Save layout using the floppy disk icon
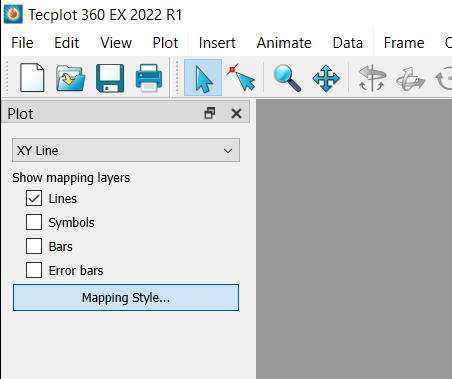Image resolution: width=452 pixels, height=379 pixels. [110, 78]
